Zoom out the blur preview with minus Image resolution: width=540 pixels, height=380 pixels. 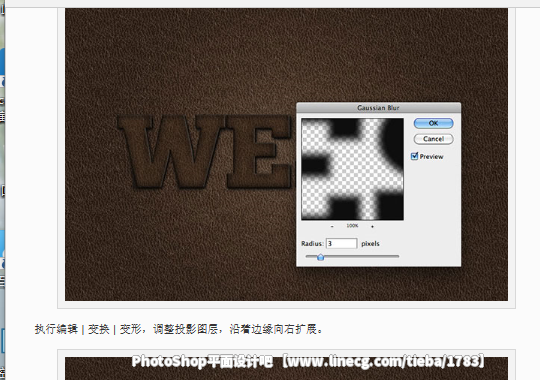pyautogui.click(x=332, y=226)
